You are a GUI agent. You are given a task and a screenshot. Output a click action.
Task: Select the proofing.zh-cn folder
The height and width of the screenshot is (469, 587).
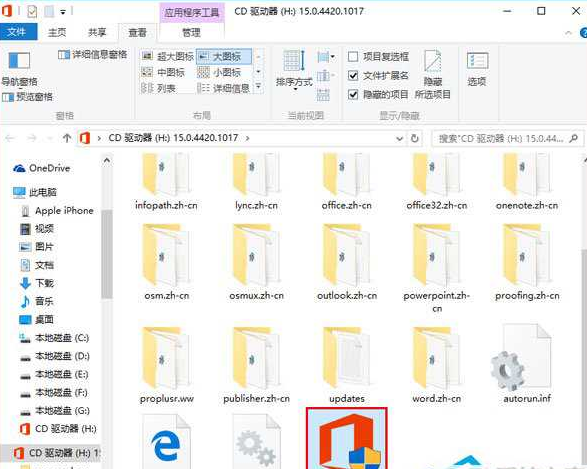coord(527,262)
